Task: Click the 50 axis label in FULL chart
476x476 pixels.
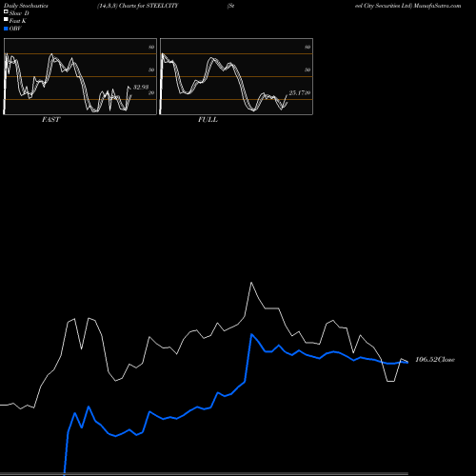Action: tap(307, 69)
